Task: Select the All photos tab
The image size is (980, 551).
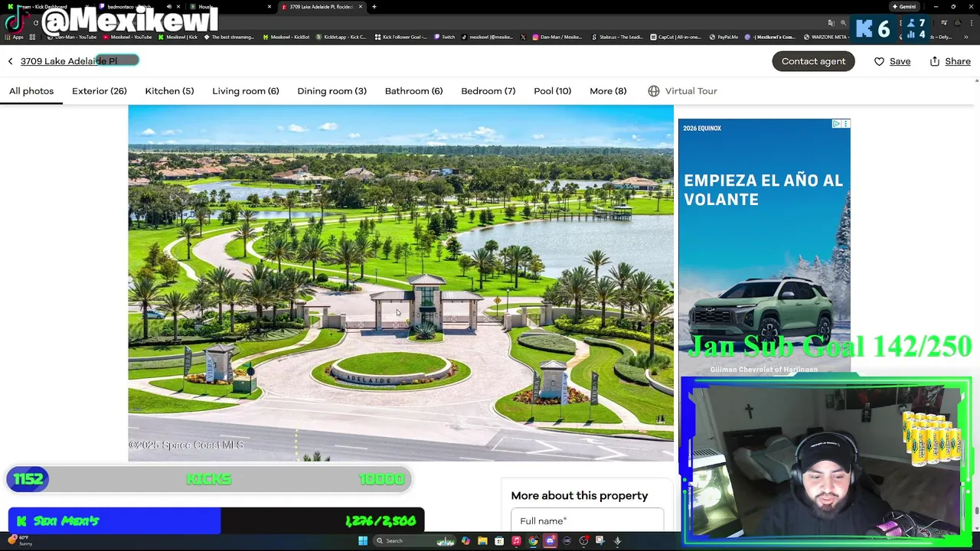Action: tap(31, 91)
